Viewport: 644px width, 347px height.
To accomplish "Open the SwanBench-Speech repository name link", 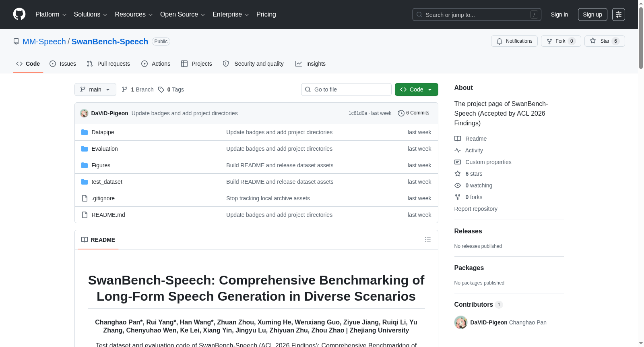I will click(x=110, y=42).
